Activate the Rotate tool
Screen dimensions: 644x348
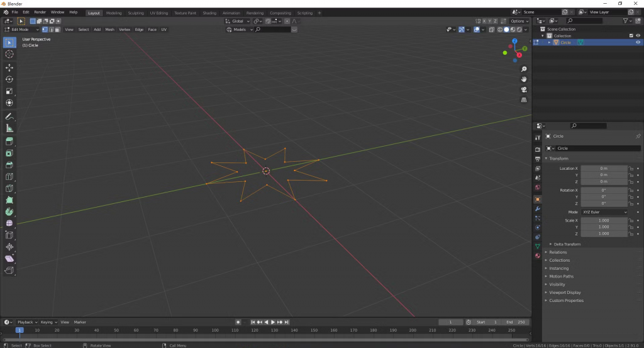point(9,79)
